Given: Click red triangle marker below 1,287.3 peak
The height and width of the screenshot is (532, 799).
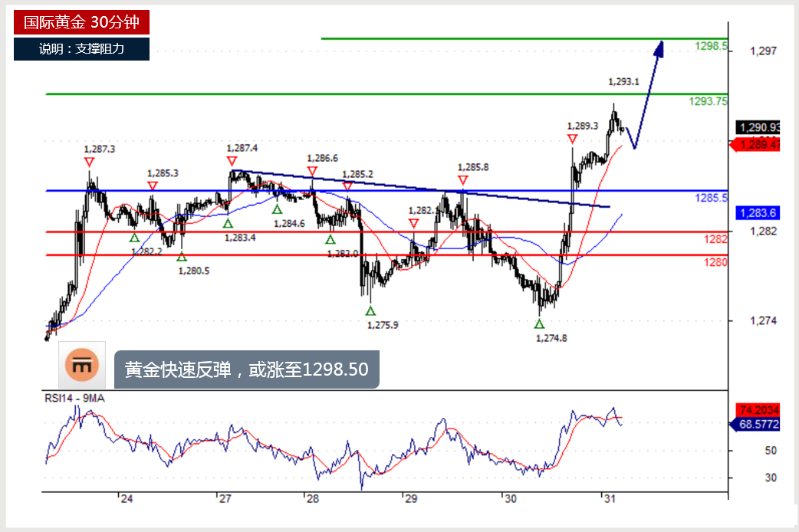Looking at the screenshot, I should pos(89,162).
